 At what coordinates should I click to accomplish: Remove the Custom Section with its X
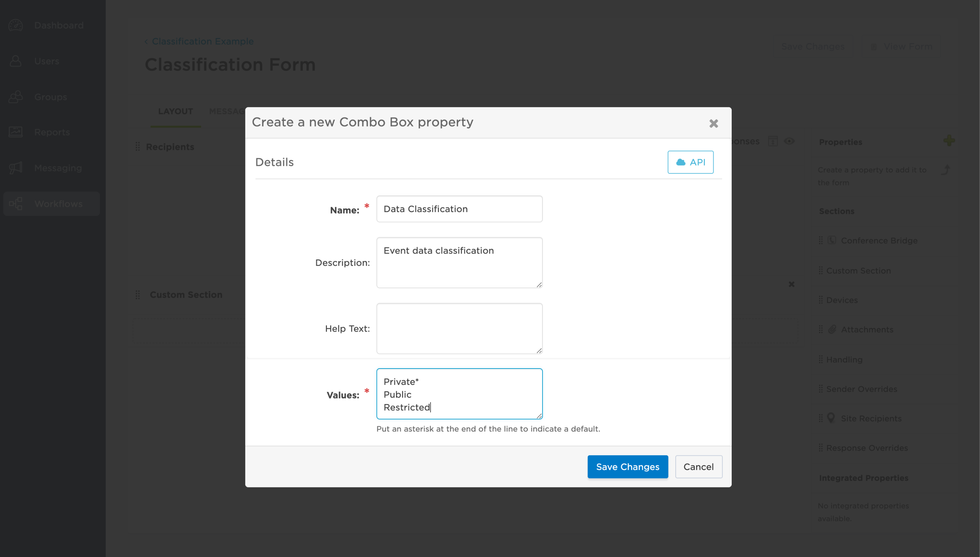[792, 284]
